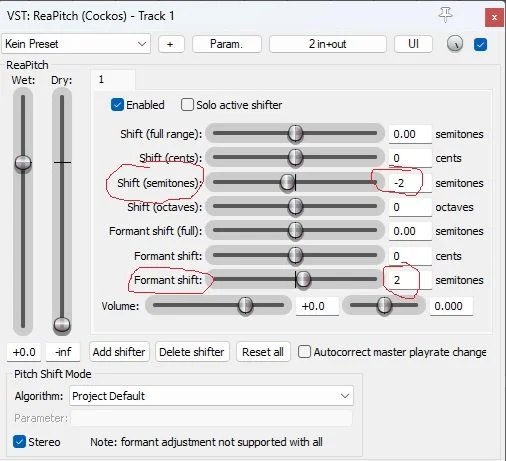
Task: Open the Kein Preset dropdown
Action: tap(76, 44)
